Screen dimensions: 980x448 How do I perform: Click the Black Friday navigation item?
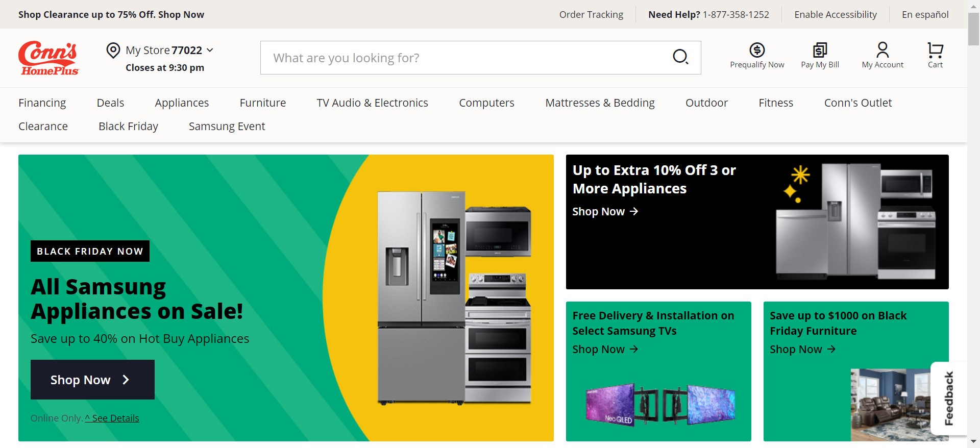coord(128,127)
